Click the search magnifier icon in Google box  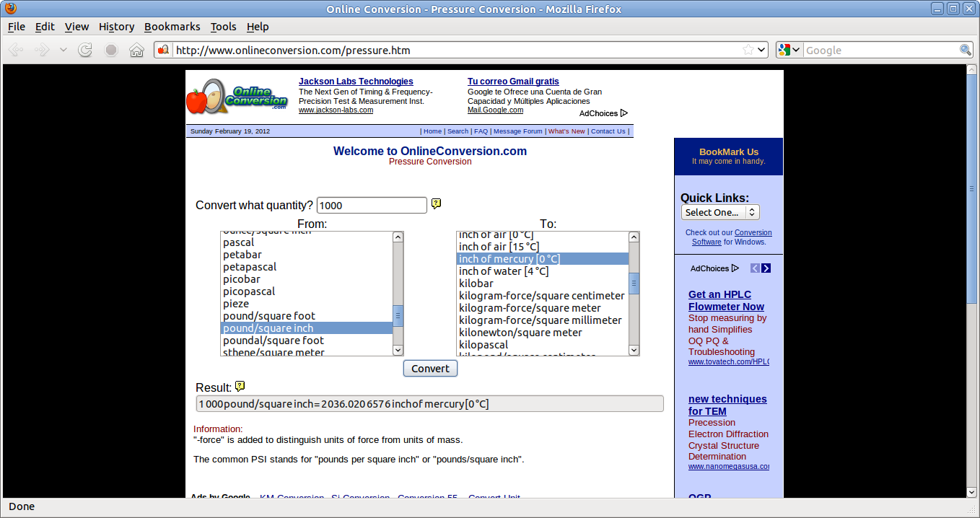point(965,50)
